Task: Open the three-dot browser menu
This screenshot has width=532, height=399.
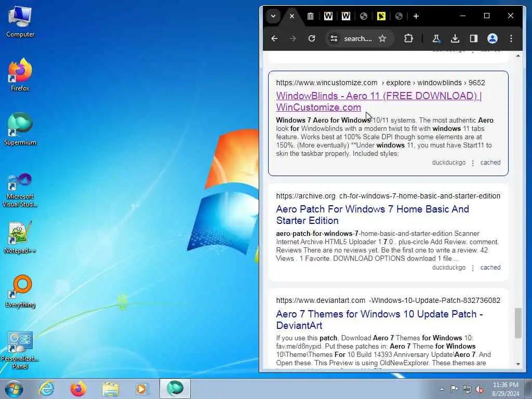Action: coord(511,38)
